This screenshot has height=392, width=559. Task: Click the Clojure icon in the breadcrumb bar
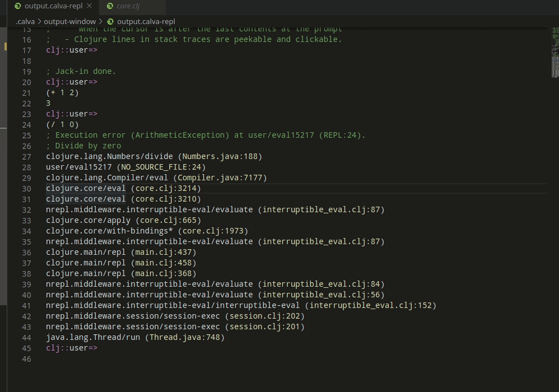[x=110, y=21]
